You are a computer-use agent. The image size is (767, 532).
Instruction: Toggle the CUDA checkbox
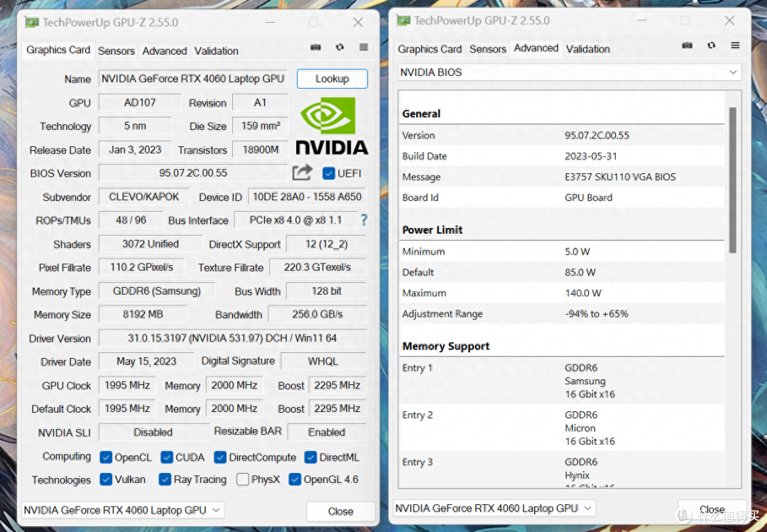tap(167, 457)
